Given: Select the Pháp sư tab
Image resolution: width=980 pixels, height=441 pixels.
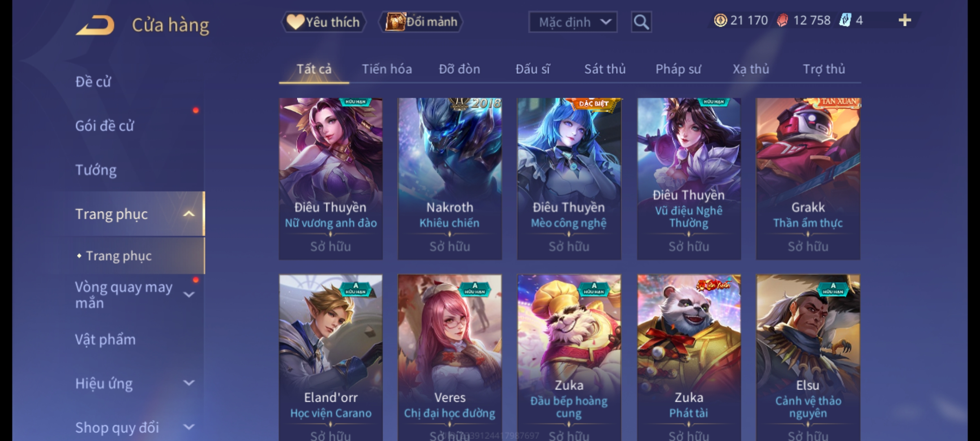Looking at the screenshot, I should click(x=678, y=69).
